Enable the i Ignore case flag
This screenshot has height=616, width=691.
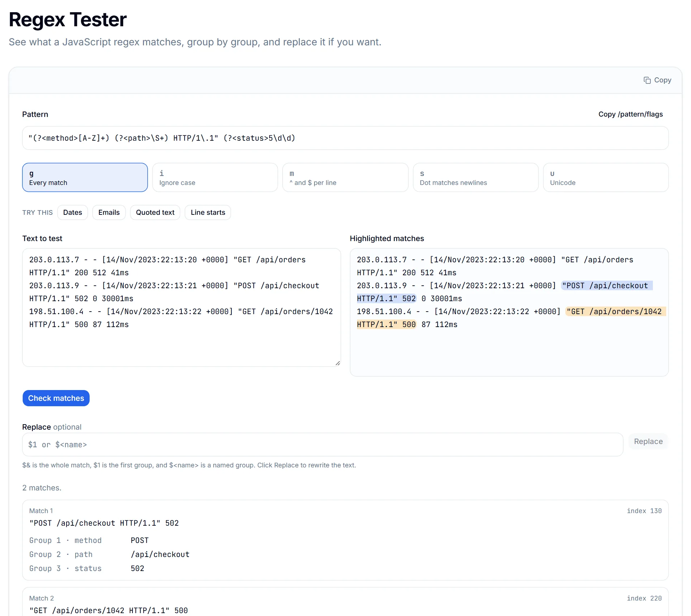(x=215, y=177)
